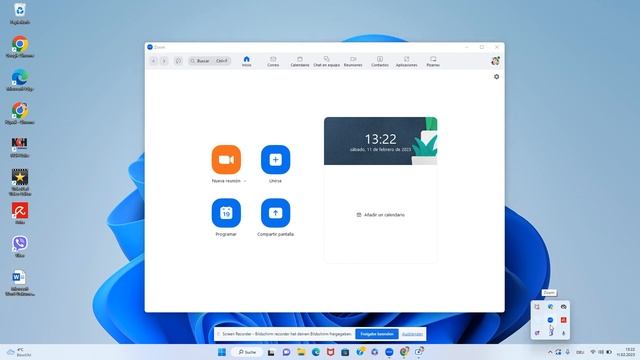Open the Pizarras tab
Screen dimensions: 640x360
click(433, 62)
